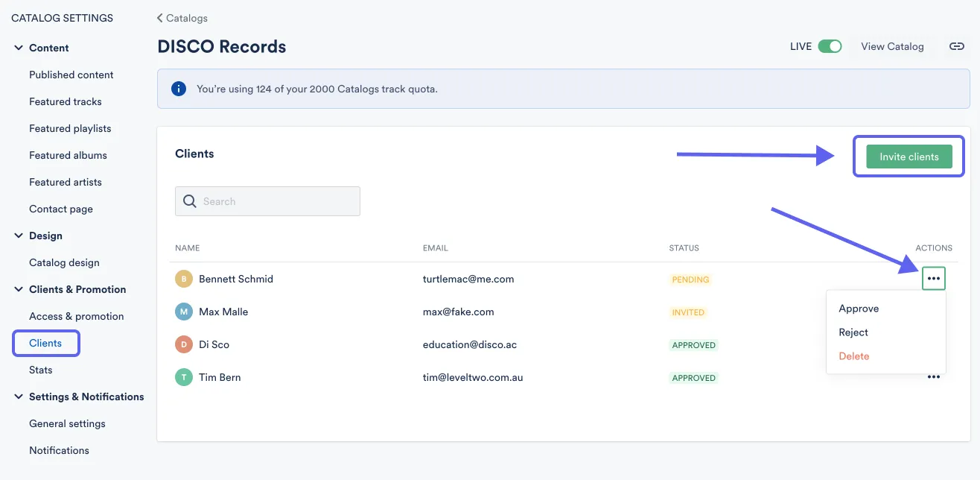Image resolution: width=980 pixels, height=480 pixels.
Task: Click the search magnifier icon
Action: click(x=190, y=201)
